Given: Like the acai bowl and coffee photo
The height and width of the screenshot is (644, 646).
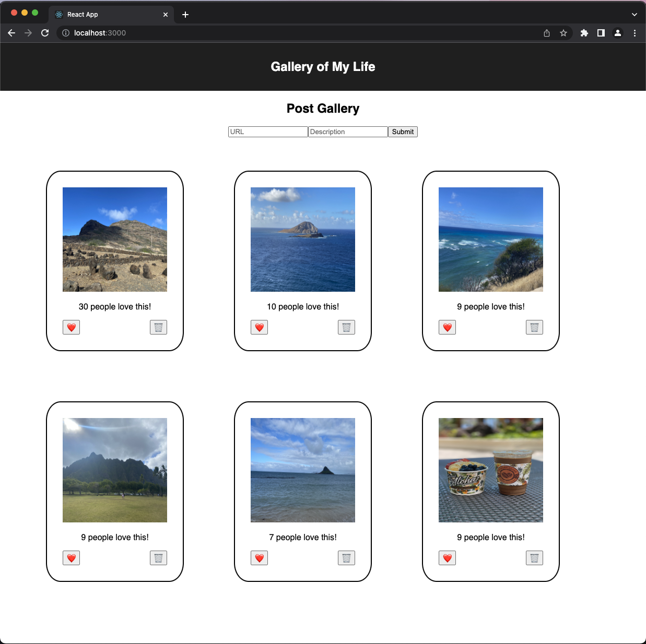Looking at the screenshot, I should coord(447,557).
